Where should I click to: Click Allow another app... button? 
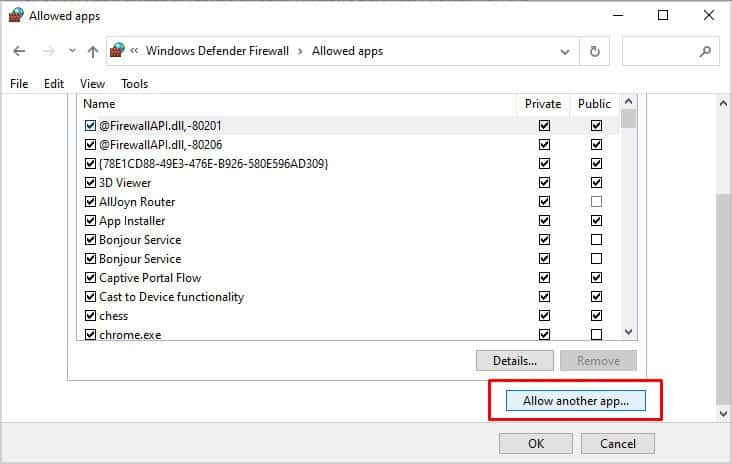(576, 401)
